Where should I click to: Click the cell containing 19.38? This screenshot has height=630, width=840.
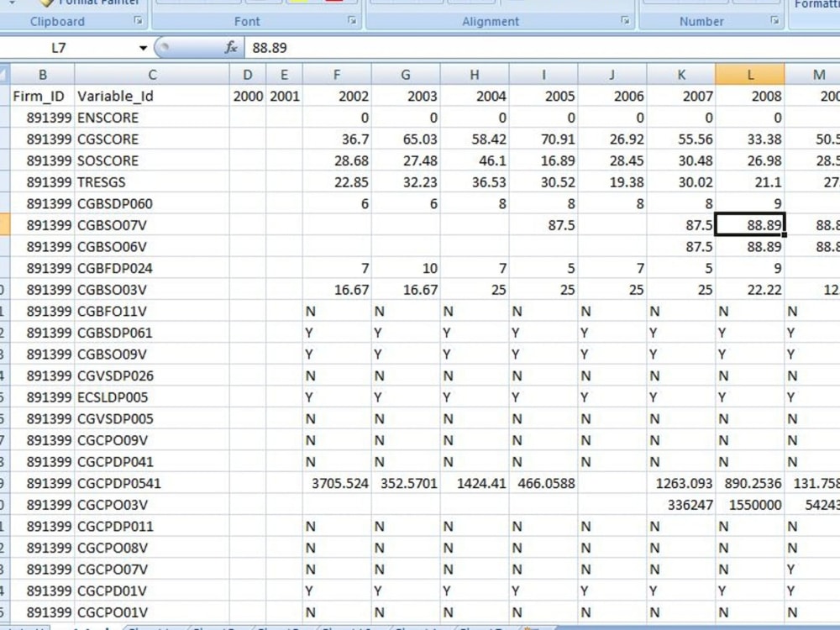[612, 181]
